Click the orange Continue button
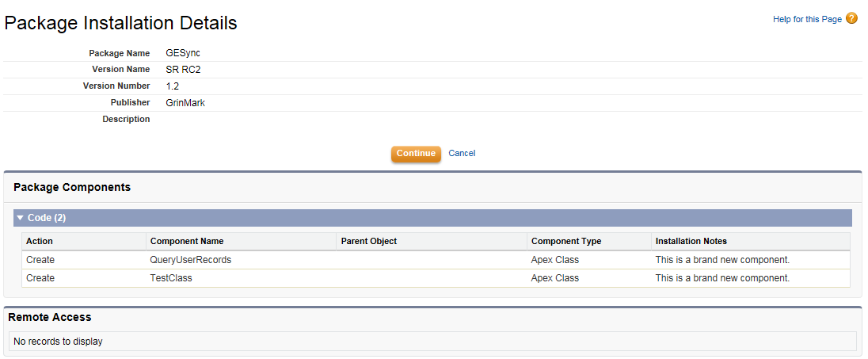 pos(416,154)
